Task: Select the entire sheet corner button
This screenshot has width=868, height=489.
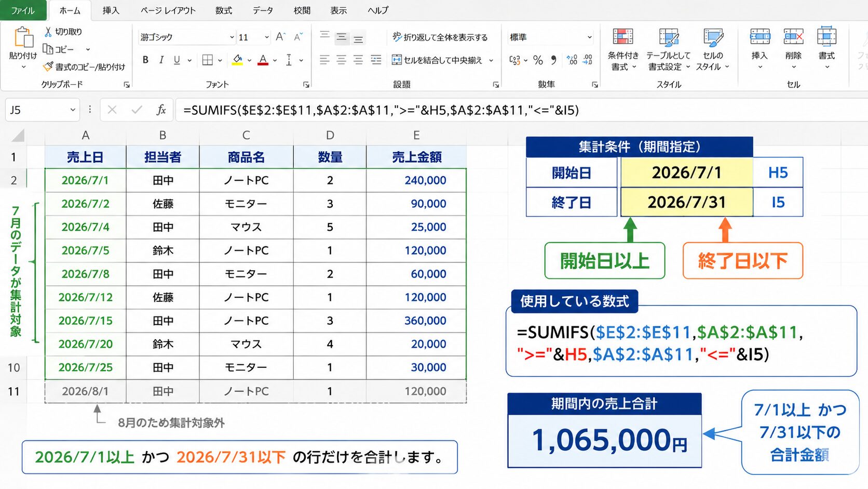Action: [18, 136]
